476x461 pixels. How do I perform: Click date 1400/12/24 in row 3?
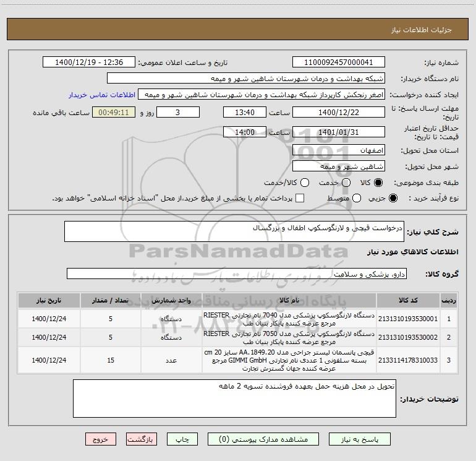49,360
